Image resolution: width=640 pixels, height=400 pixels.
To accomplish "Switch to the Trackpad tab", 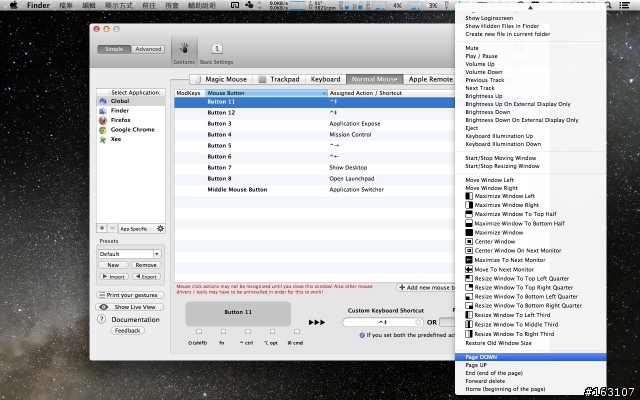I will tap(279, 79).
